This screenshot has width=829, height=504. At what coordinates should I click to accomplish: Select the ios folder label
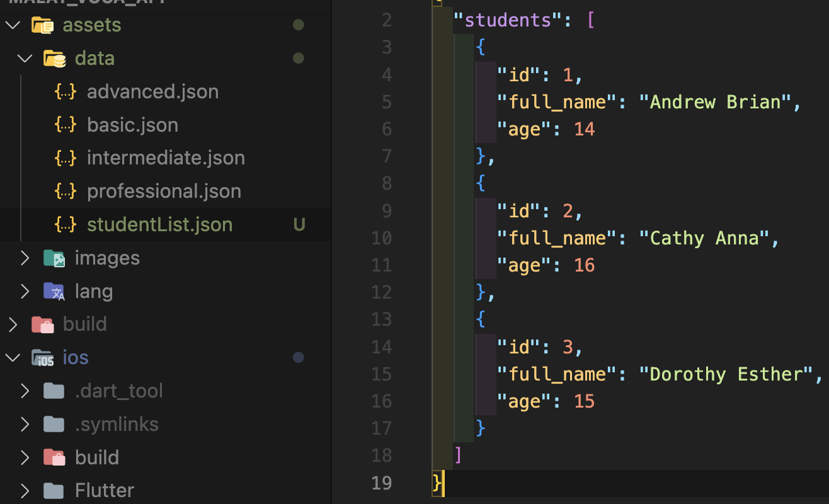point(76,358)
